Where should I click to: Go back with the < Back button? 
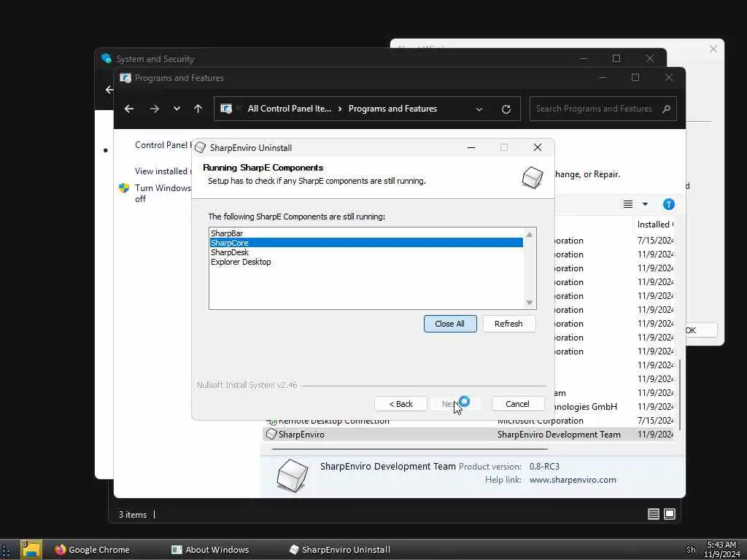(400, 404)
